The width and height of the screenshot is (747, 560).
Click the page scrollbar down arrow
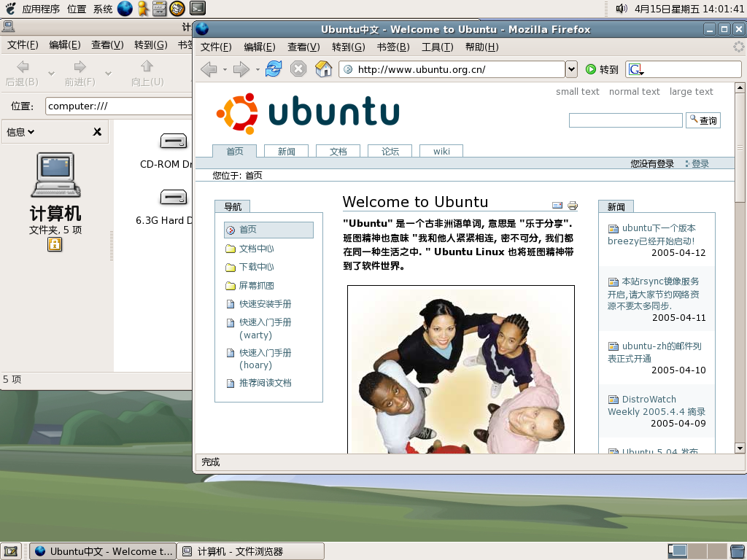click(740, 448)
